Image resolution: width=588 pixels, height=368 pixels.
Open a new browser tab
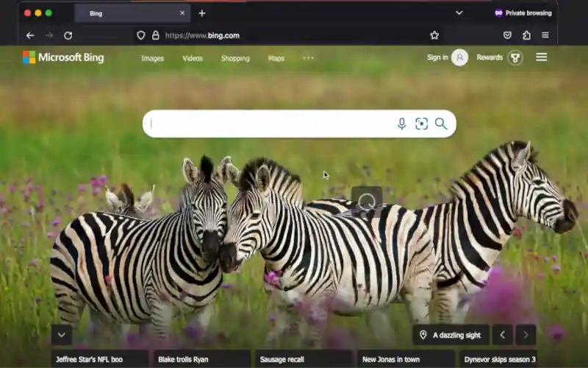pyautogui.click(x=202, y=13)
